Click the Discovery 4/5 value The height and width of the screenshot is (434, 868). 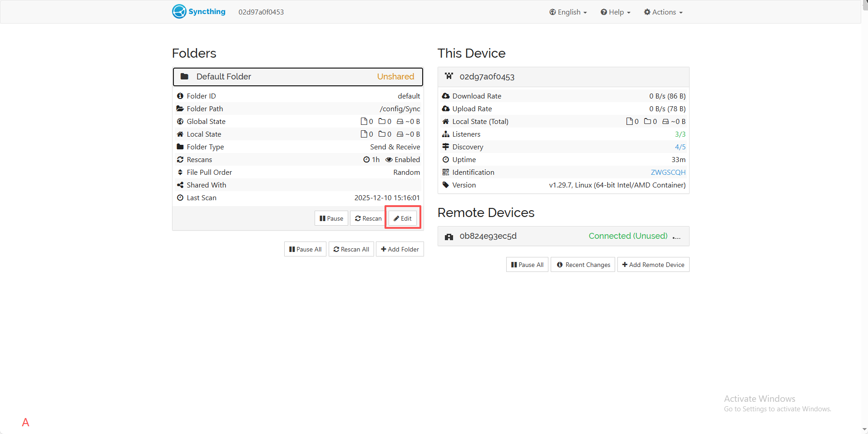(x=680, y=147)
